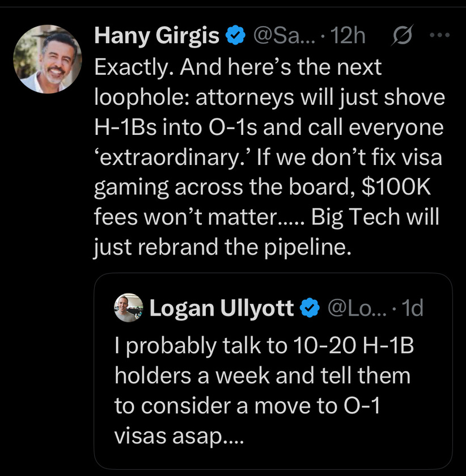This screenshot has height=476, width=466.
Task: Click "just rebrand the pipeline." closing line
Action: pos(222,248)
